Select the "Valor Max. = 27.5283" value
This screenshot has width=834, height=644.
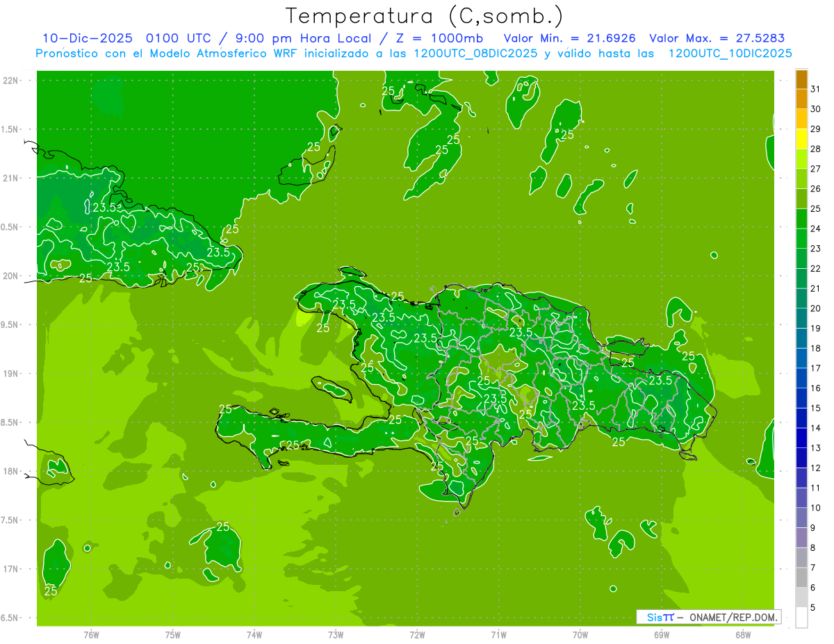click(x=717, y=38)
